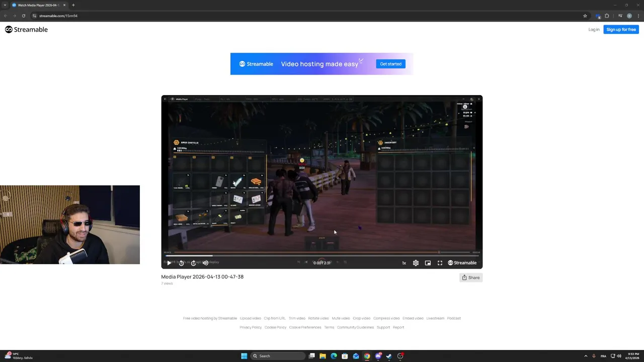Open Discord from taskbar
Image resolution: width=644 pixels, height=362 pixels.
coord(378,356)
